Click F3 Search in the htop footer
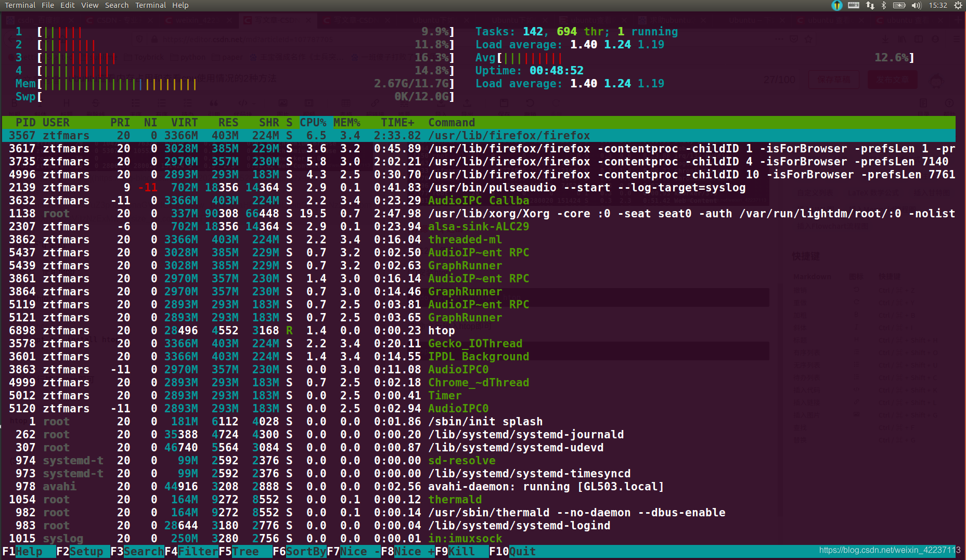This screenshot has height=560, width=966. click(137, 552)
